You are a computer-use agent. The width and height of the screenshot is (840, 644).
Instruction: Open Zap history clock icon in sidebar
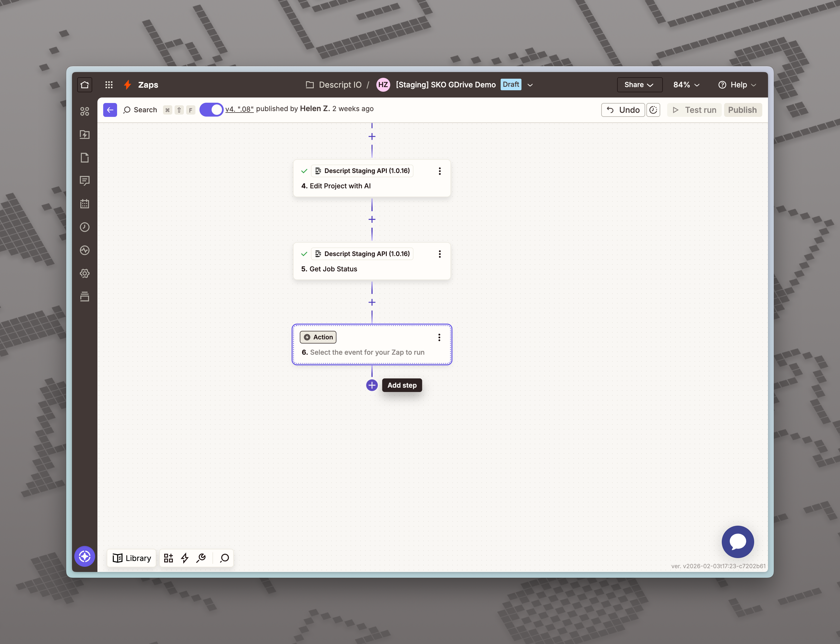[x=85, y=227]
